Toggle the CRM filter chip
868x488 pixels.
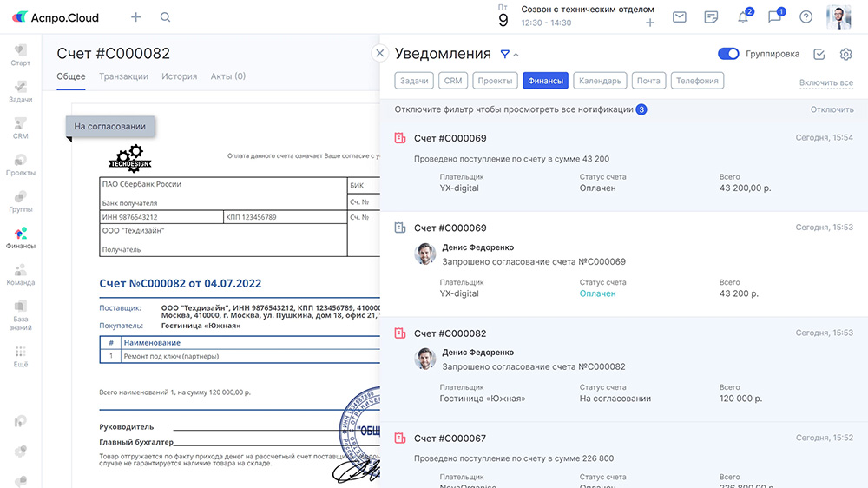453,81
